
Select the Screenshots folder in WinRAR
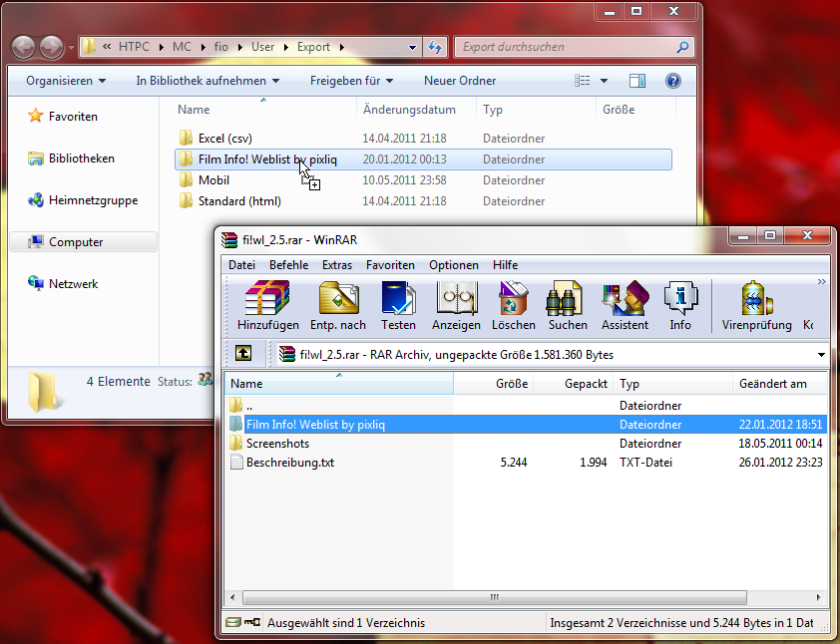526,444
